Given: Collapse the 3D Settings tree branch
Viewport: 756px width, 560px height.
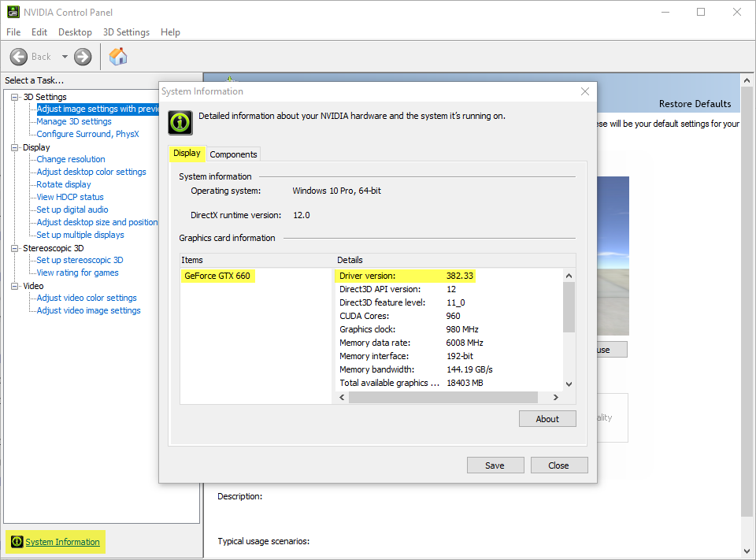Looking at the screenshot, I should 13,96.
